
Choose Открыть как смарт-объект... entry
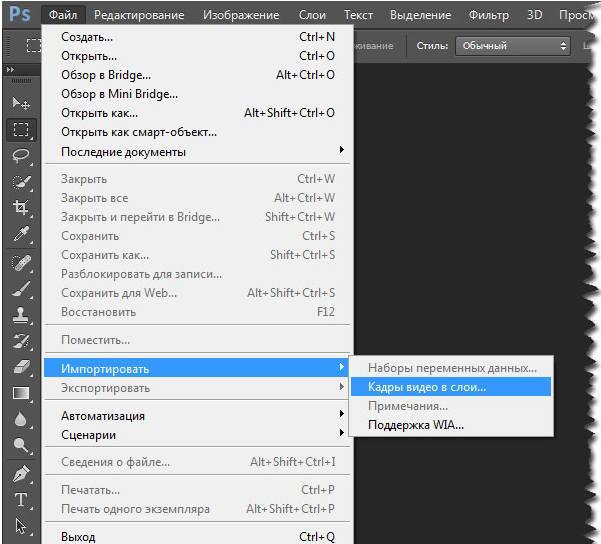coord(197,132)
